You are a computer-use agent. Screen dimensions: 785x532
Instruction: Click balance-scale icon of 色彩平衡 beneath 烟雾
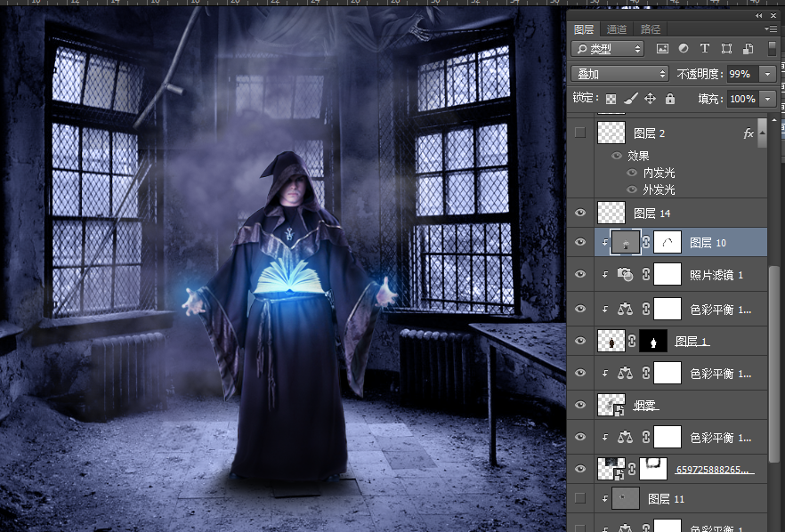coord(625,438)
